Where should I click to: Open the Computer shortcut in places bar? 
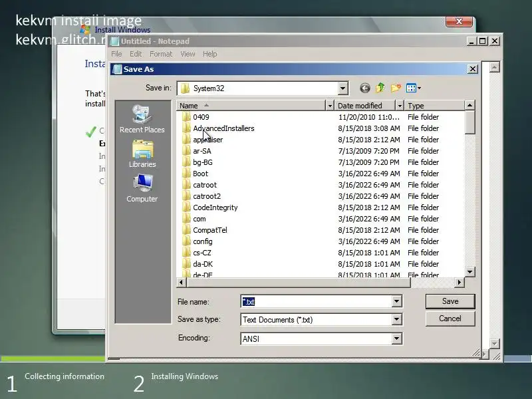142,189
